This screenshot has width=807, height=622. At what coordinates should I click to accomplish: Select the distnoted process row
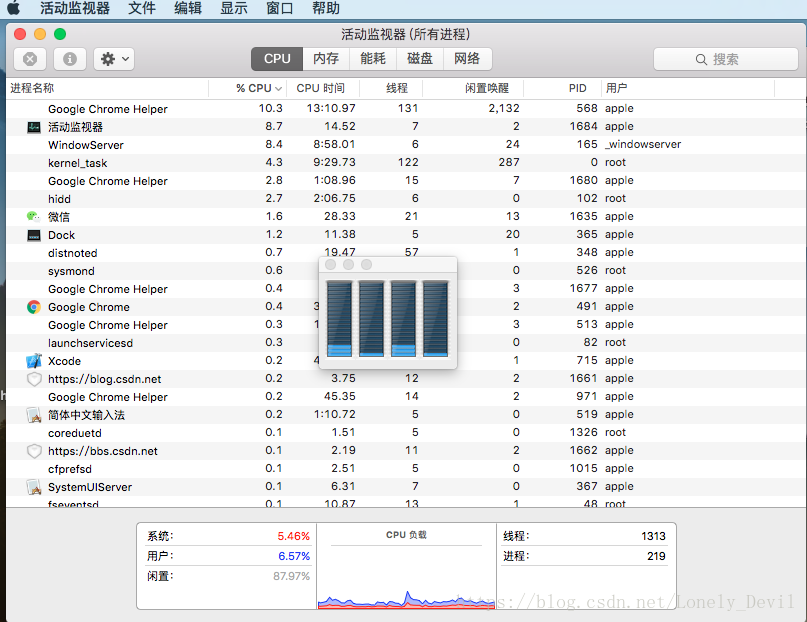[406, 253]
